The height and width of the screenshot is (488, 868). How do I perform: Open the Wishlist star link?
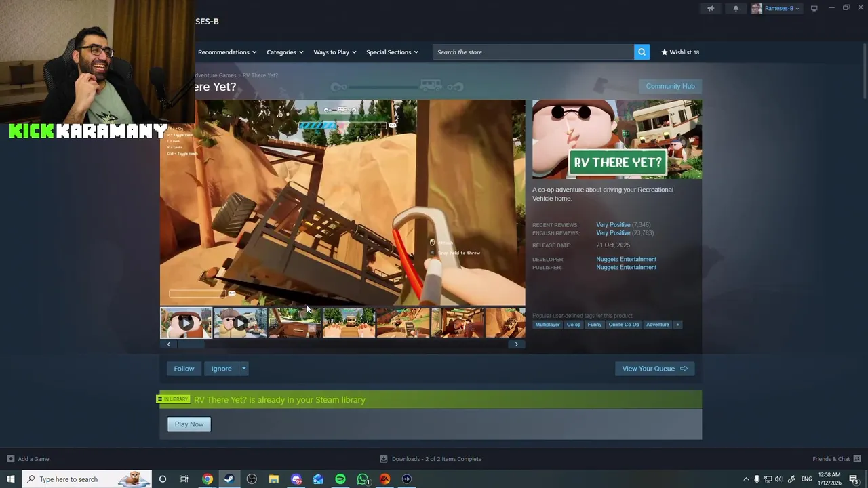(x=679, y=52)
